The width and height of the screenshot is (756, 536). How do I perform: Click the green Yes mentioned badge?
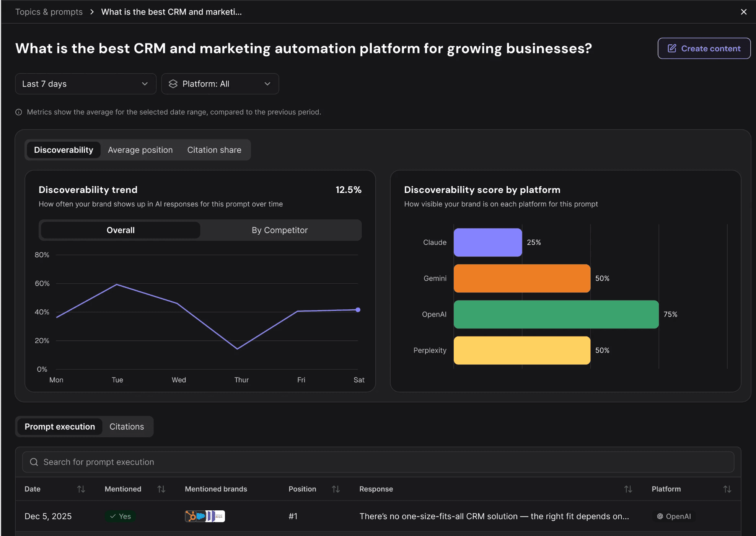pyautogui.click(x=121, y=516)
